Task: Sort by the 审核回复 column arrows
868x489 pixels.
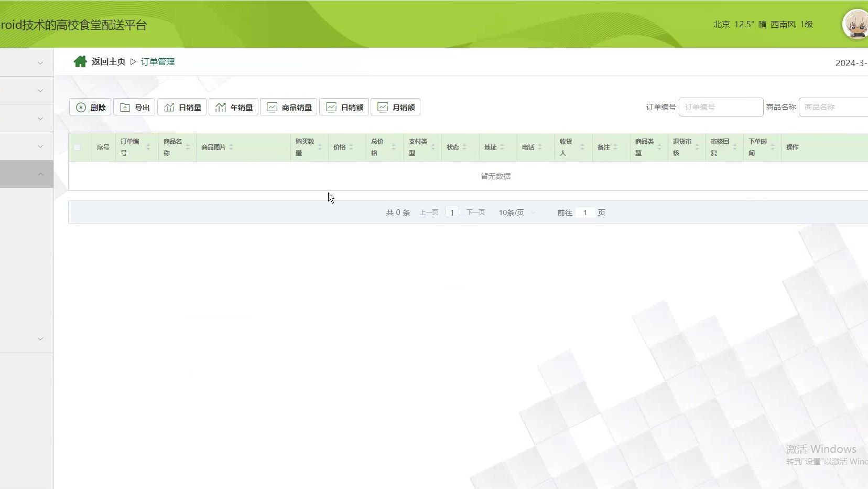Action: pos(735,147)
